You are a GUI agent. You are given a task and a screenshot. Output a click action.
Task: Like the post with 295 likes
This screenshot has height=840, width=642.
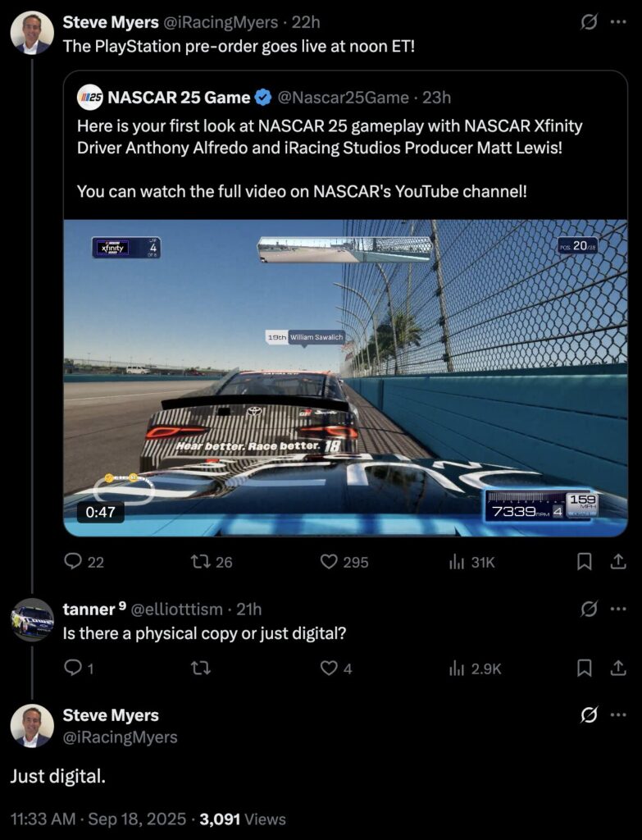344,561
